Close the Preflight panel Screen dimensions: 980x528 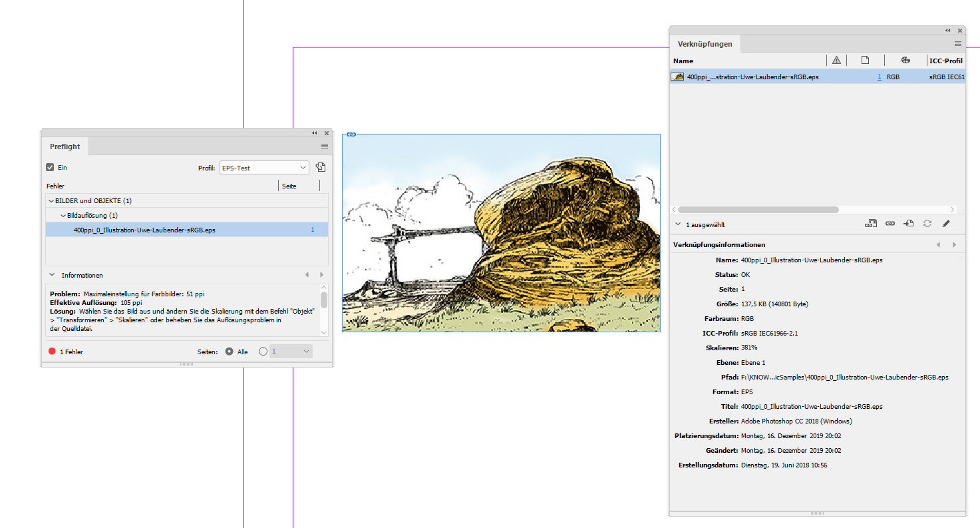coord(327,133)
